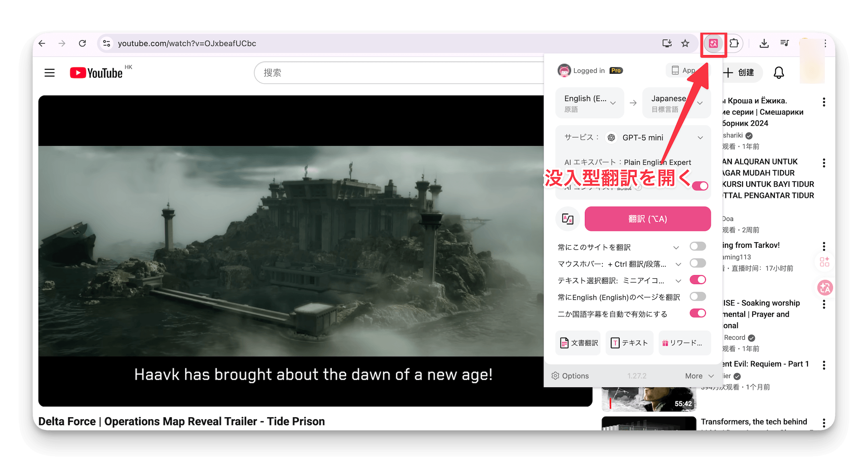Viewport: 868px width, 463px height.
Task: Open the Japanese target language dropdown
Action: click(x=676, y=103)
